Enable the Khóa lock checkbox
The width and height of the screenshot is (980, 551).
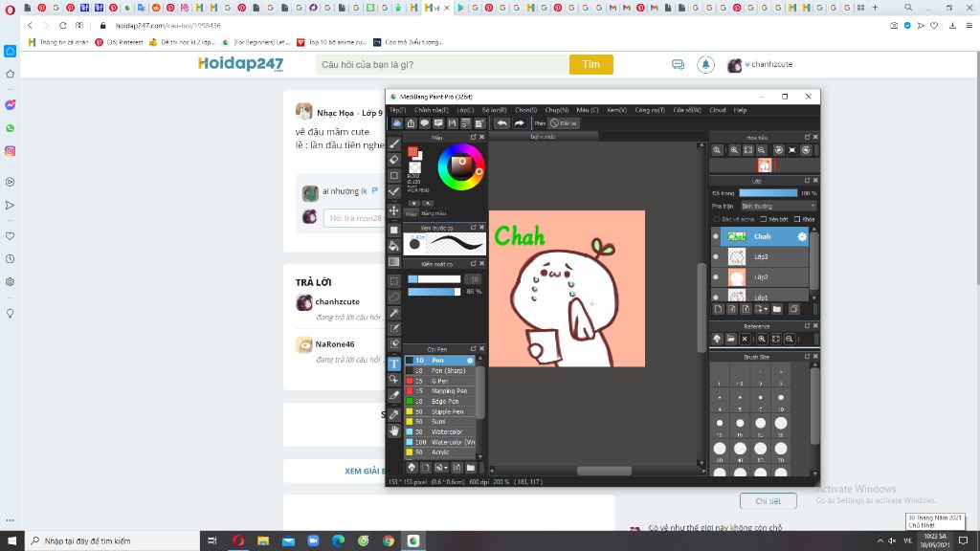[797, 219]
